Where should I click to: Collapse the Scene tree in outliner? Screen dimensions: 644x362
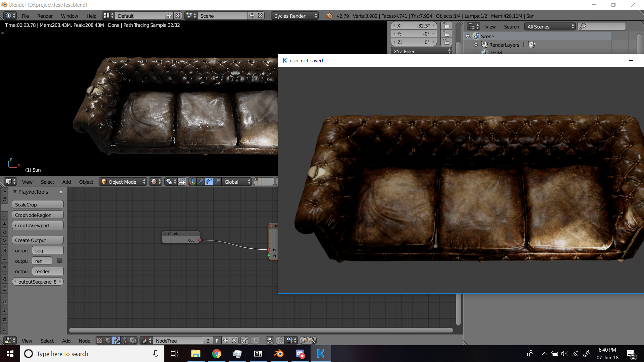pyautogui.click(x=468, y=36)
